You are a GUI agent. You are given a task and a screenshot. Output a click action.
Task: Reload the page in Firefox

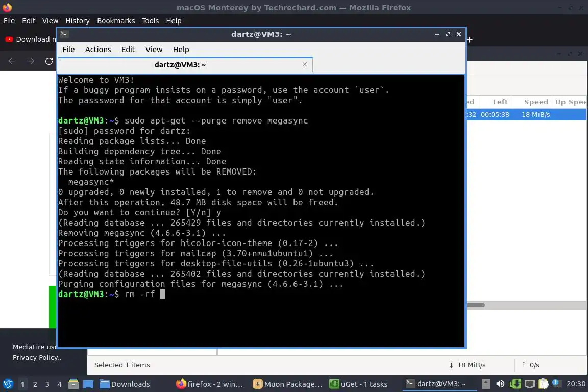point(49,61)
